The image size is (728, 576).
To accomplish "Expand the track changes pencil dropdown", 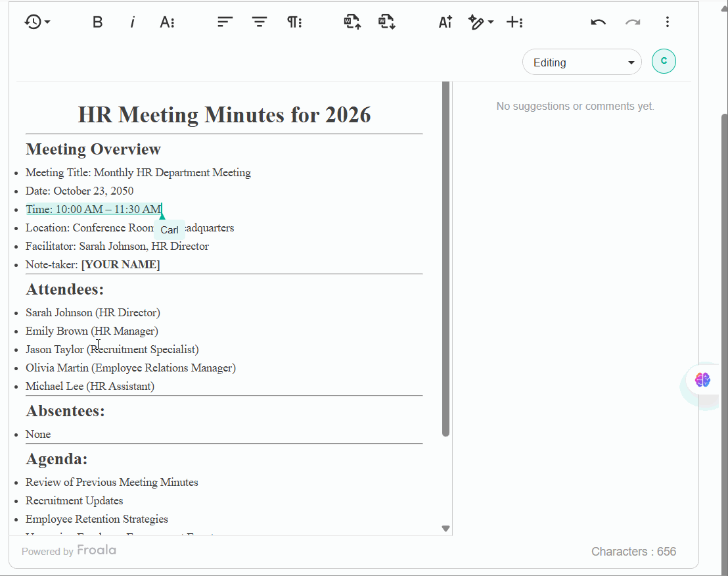I will click(480, 22).
